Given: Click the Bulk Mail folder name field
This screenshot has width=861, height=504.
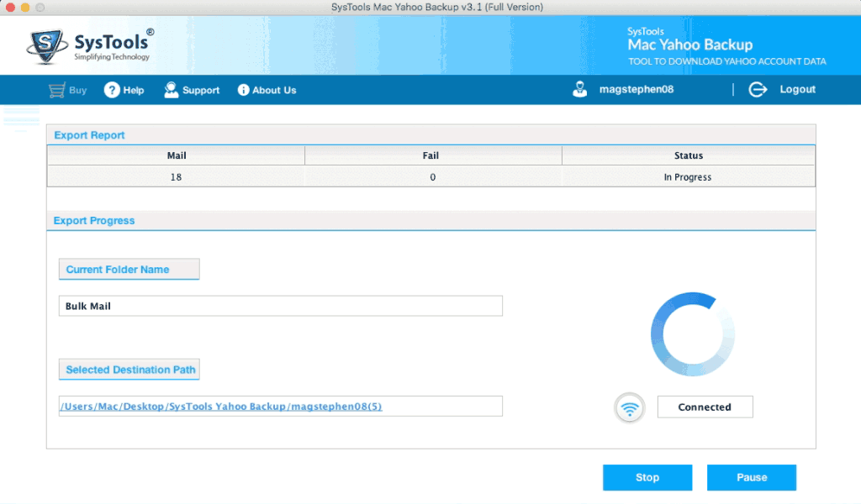Looking at the screenshot, I should tap(281, 306).
